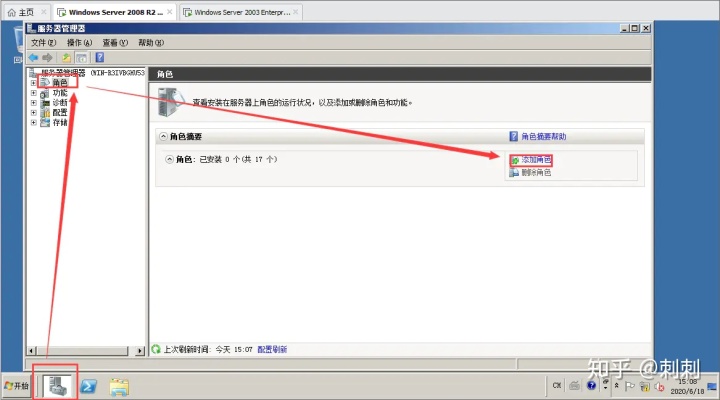Launch PowerShell from the taskbar

88,386
